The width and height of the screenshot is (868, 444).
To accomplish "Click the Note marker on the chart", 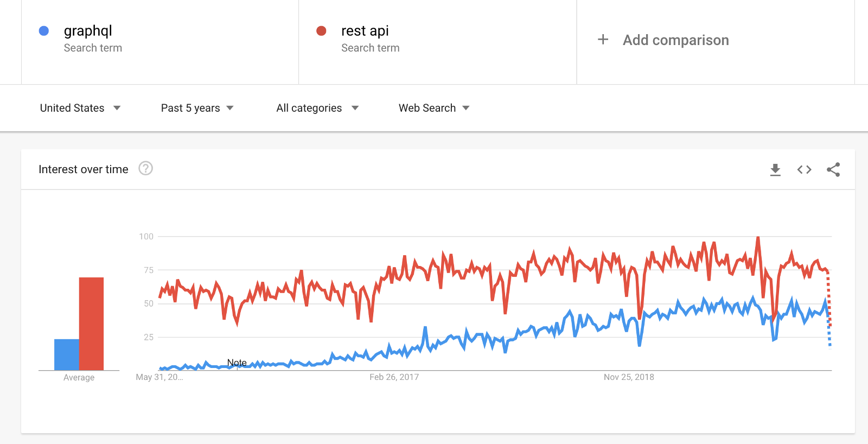I will click(237, 363).
